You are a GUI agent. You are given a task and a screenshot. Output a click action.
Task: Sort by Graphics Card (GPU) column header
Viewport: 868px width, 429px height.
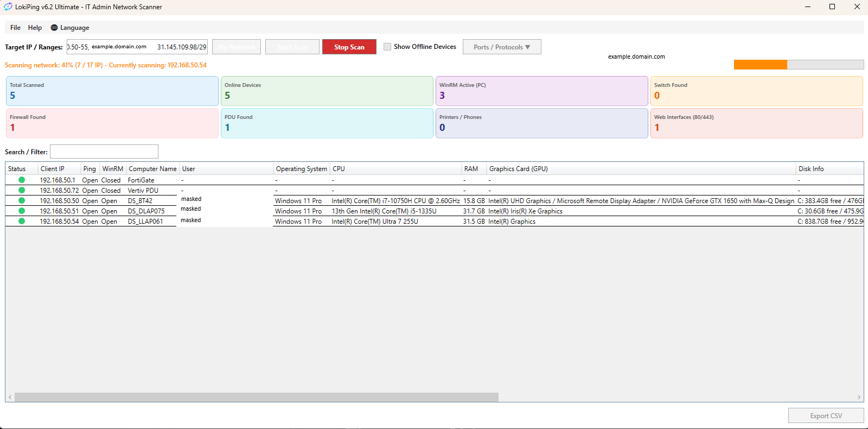[641, 169]
